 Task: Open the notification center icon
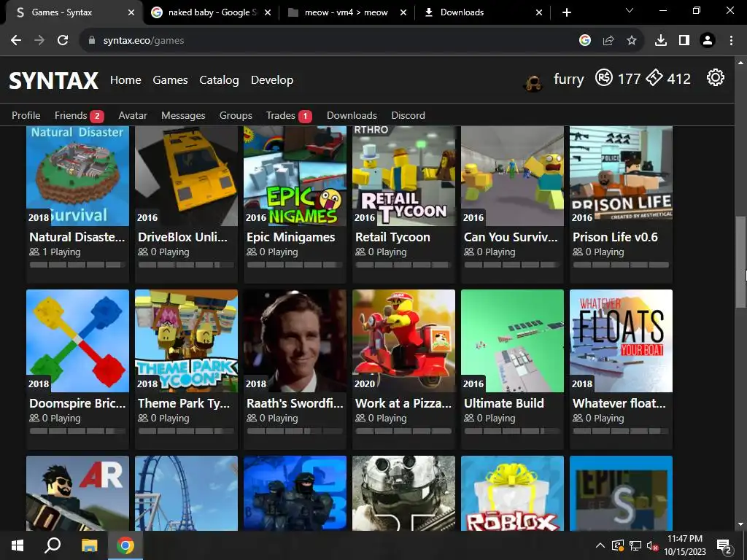coord(724,546)
